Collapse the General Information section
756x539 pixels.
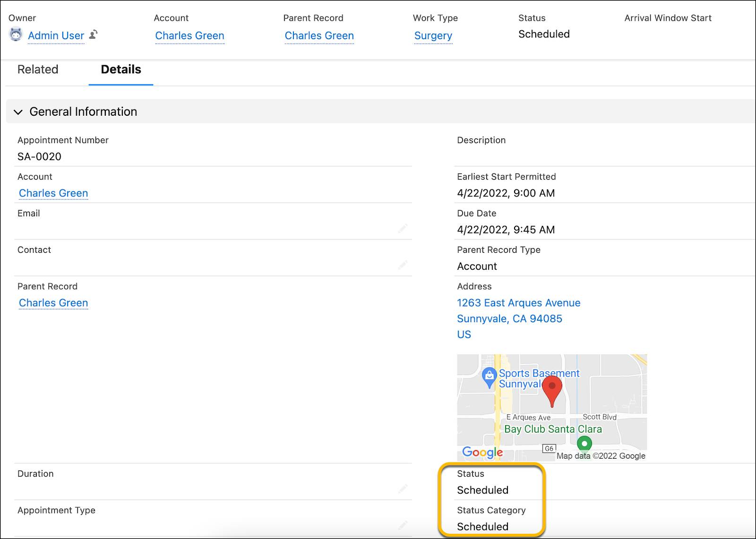coord(18,112)
